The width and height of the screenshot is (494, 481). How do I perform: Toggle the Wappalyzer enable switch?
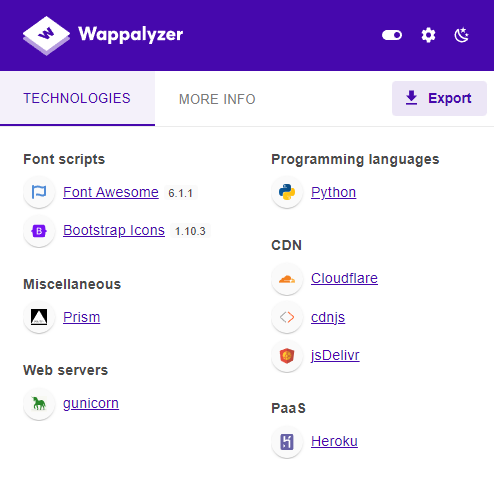tap(392, 35)
